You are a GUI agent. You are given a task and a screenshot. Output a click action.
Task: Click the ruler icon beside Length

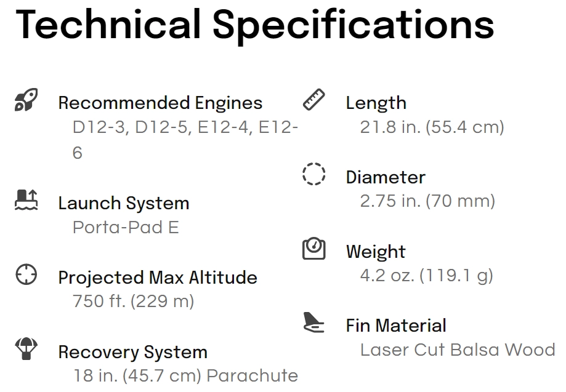click(313, 100)
